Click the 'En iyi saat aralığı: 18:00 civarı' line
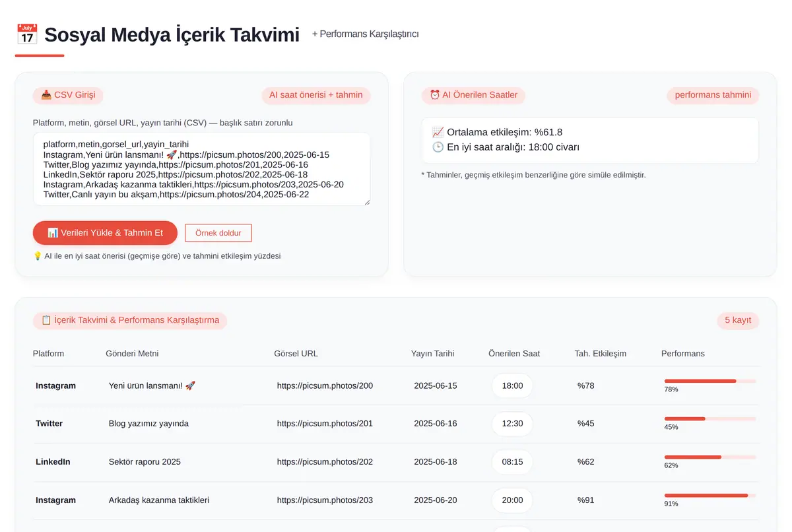The height and width of the screenshot is (532, 792). (506, 147)
